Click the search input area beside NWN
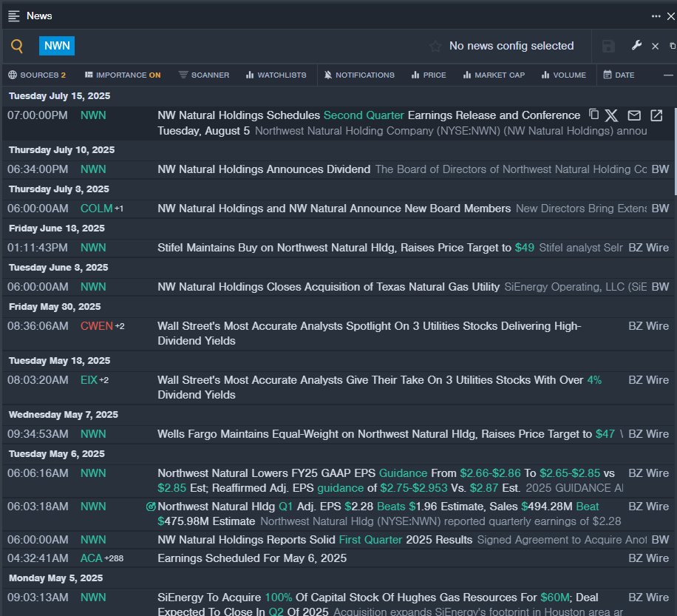This screenshot has width=677, height=616. [x=251, y=46]
